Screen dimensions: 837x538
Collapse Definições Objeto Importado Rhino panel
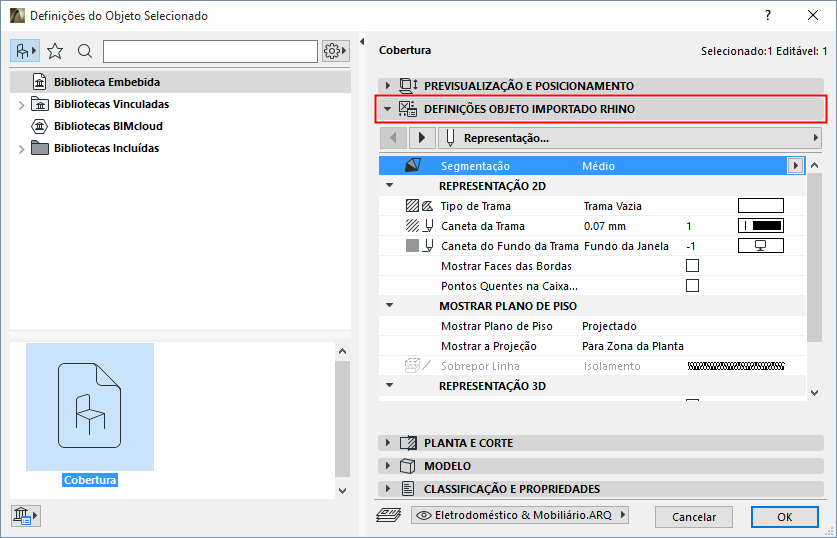(x=388, y=109)
